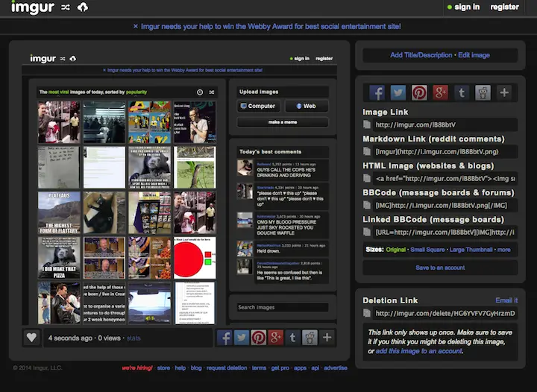Image resolution: width=537 pixels, height=392 pixels.
Task: Select the Original size link
Action: [x=395, y=250]
